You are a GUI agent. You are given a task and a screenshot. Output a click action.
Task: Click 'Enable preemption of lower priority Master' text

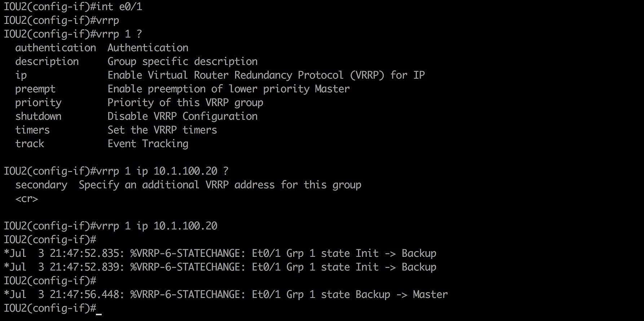click(x=229, y=89)
